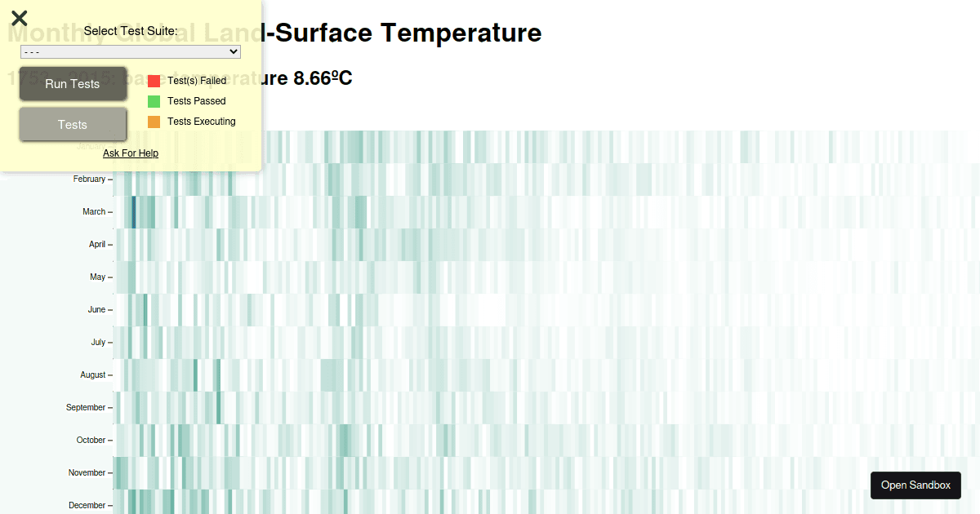Click the red Test(s) Failed legend icon
Viewport: 980px width, 514px height.
pyautogui.click(x=154, y=80)
